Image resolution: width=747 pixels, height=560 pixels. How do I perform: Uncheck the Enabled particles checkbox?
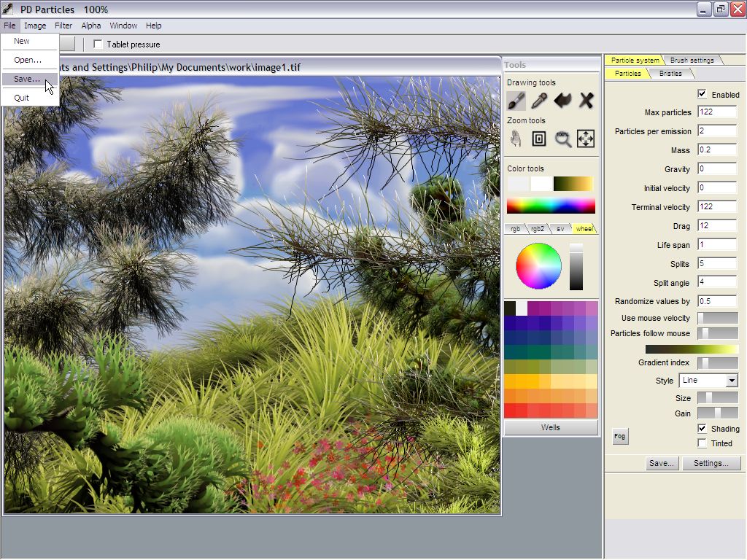pyautogui.click(x=702, y=94)
